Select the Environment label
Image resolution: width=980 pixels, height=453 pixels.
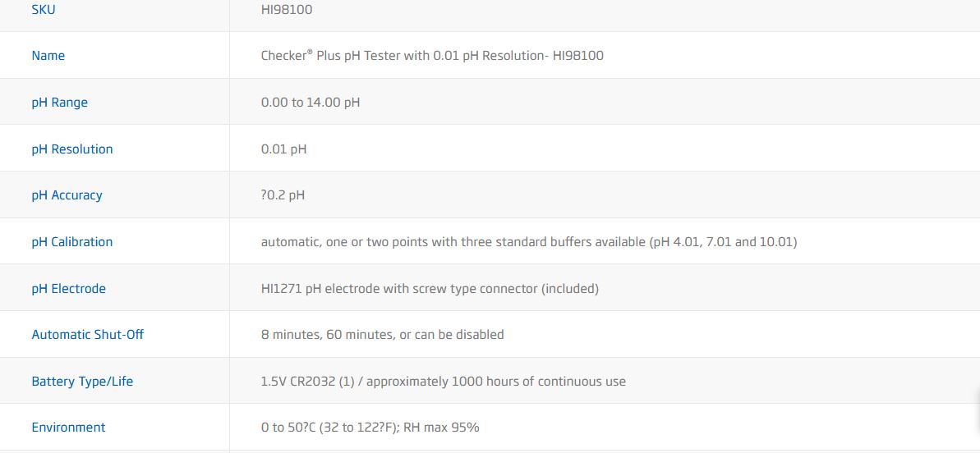click(68, 428)
